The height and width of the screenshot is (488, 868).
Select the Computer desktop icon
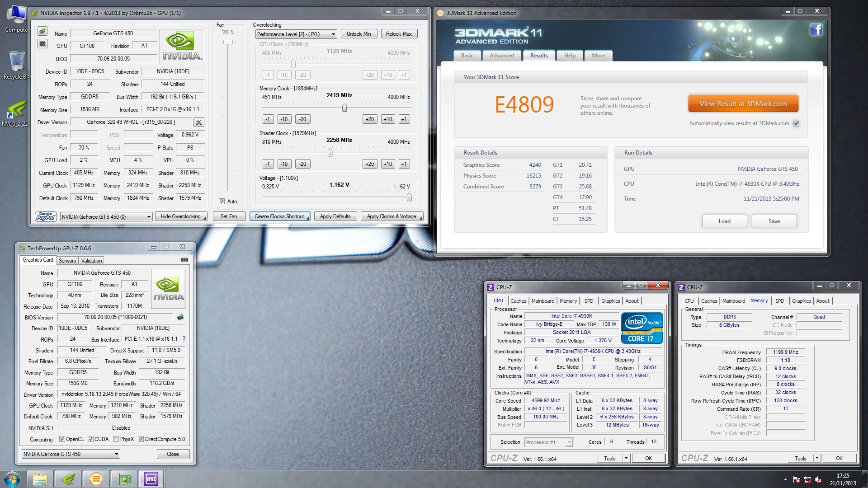(16, 19)
